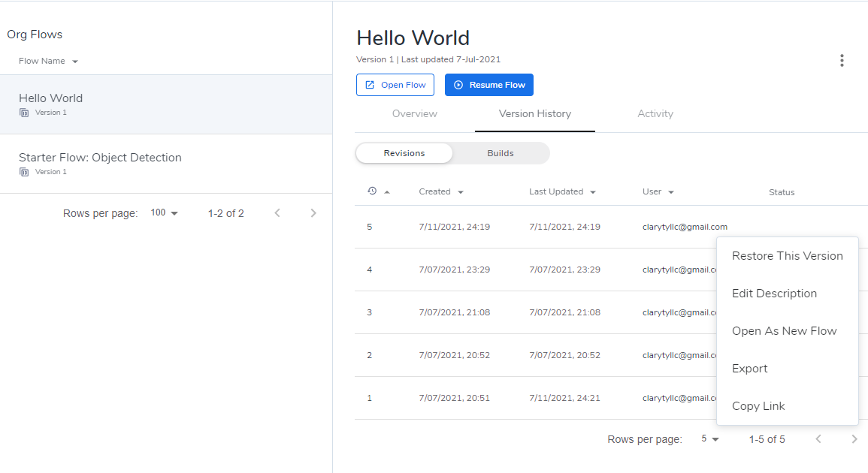
Task: Click the version icon under Starter Flow: Object Detection
Action: click(25, 171)
